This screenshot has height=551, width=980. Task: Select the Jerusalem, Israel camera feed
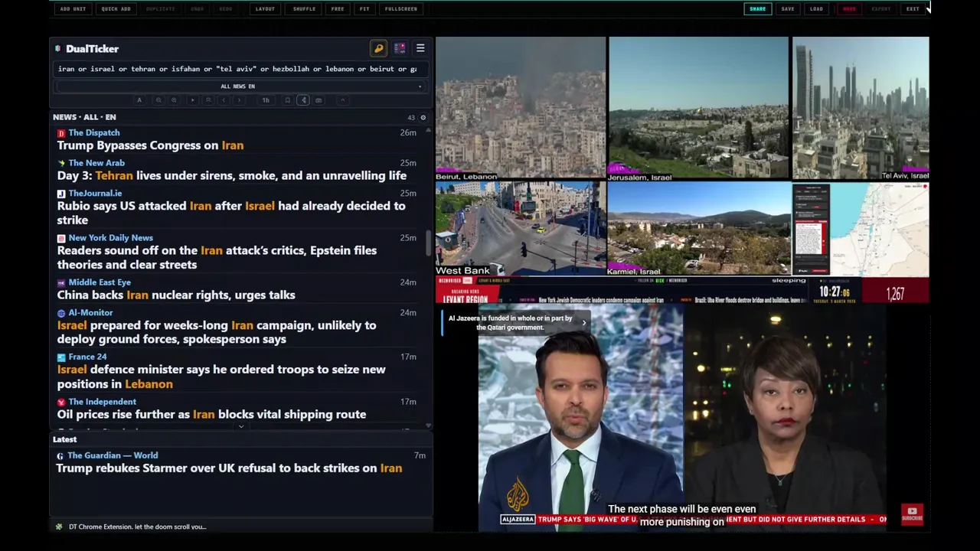pos(698,108)
